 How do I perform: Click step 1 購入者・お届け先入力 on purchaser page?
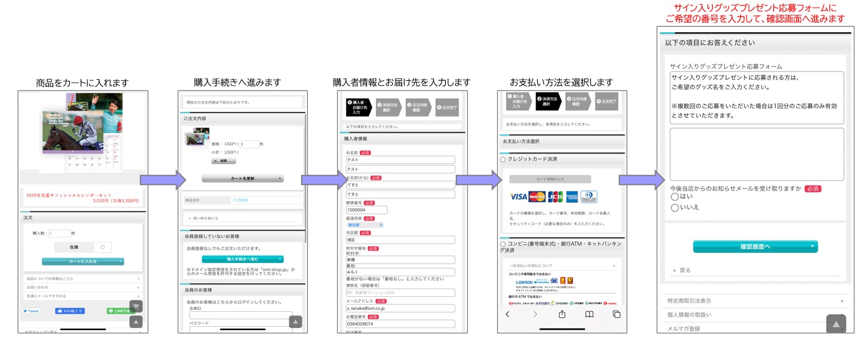(x=358, y=107)
